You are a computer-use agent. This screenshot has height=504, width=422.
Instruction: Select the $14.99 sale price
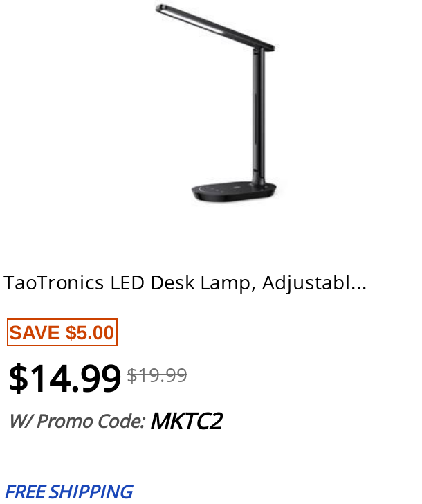pyautogui.click(x=64, y=378)
